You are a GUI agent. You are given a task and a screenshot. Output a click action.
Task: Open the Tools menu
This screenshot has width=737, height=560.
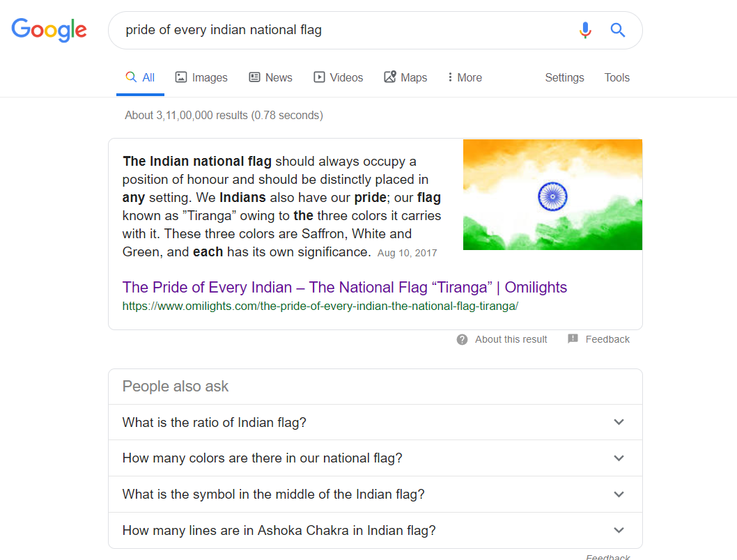tap(616, 77)
